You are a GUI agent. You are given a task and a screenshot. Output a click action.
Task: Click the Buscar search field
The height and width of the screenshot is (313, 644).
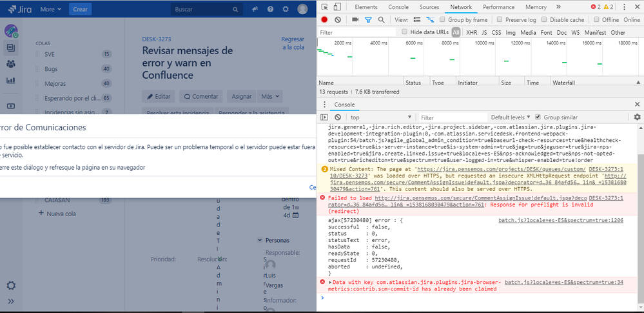point(206,10)
